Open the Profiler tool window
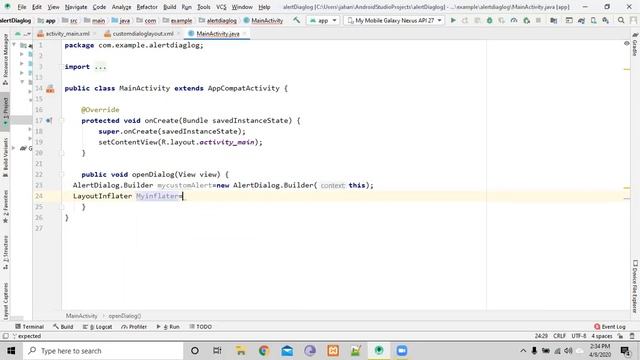The width and height of the screenshot is (640, 360). [x=134, y=327]
